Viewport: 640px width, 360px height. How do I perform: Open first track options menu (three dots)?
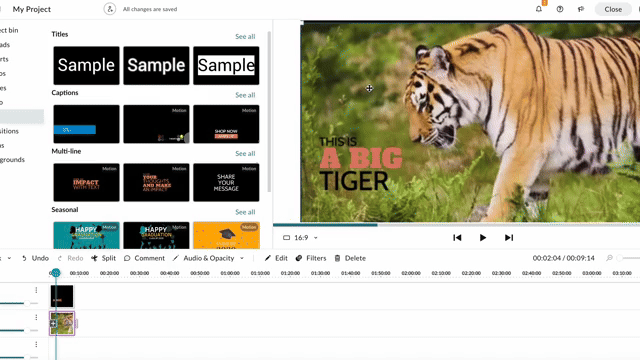36,290
